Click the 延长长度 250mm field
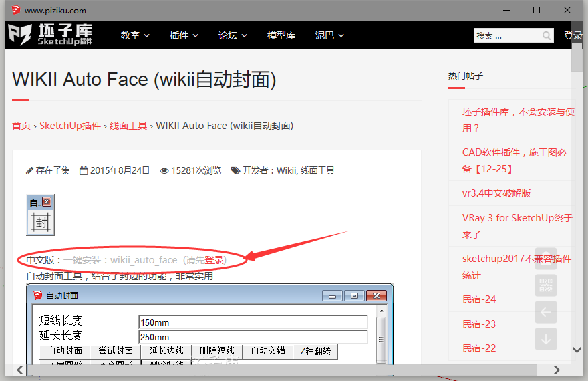 (253, 337)
